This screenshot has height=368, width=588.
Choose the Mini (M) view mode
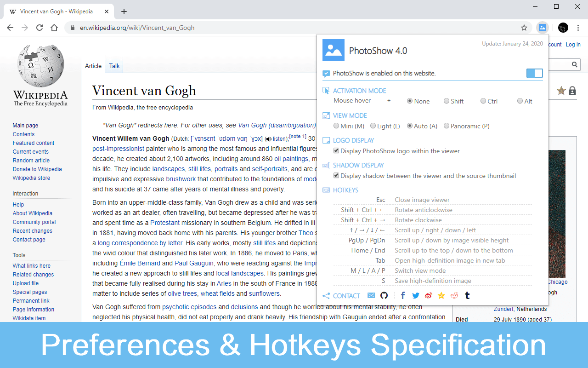coord(336,126)
